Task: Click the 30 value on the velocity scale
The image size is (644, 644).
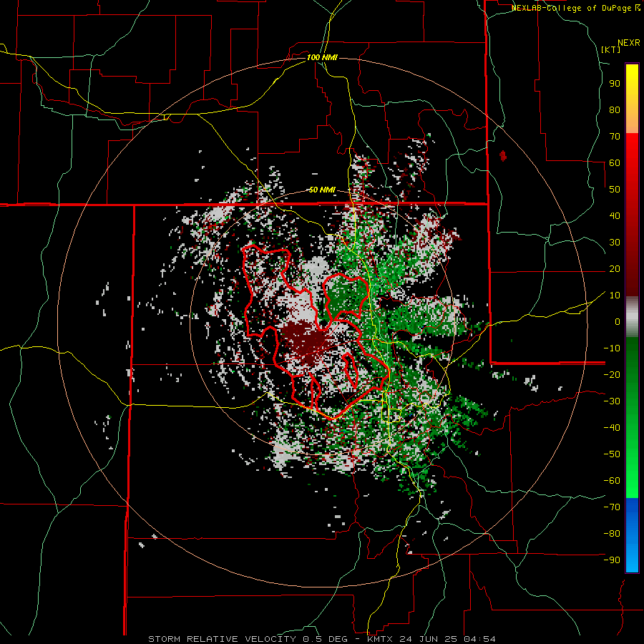Action: point(615,243)
